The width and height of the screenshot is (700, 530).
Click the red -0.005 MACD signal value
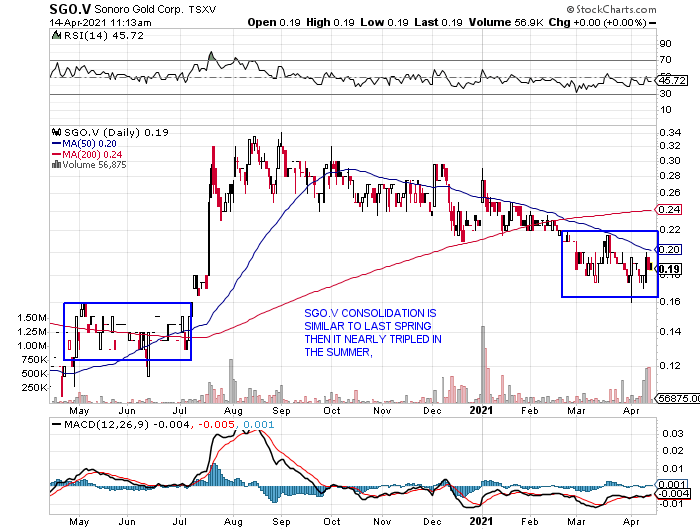pyautogui.click(x=216, y=424)
